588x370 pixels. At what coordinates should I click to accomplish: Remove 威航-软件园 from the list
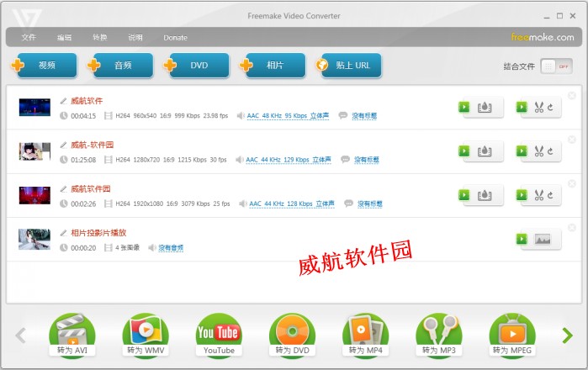pos(571,140)
